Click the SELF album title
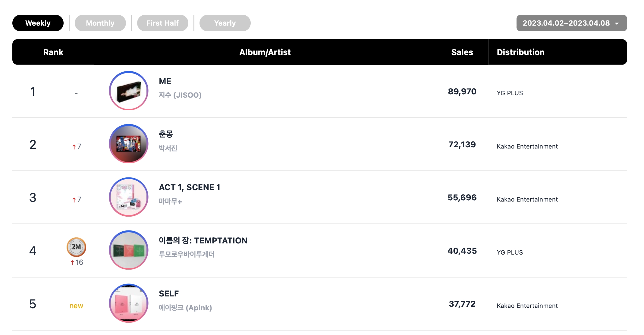 [x=169, y=294]
